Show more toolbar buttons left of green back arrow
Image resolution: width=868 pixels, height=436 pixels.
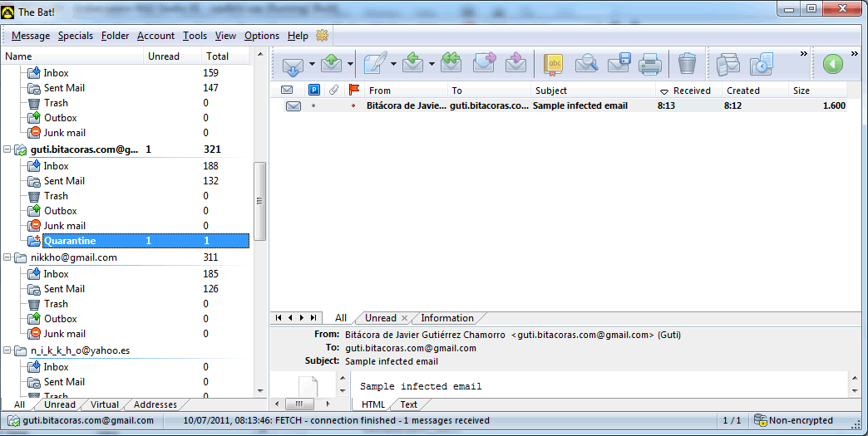(804, 54)
